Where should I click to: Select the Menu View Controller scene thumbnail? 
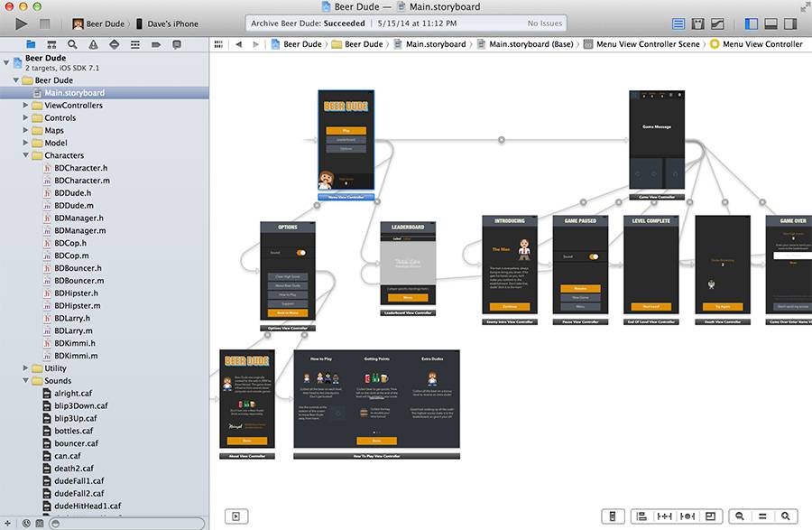(x=346, y=140)
